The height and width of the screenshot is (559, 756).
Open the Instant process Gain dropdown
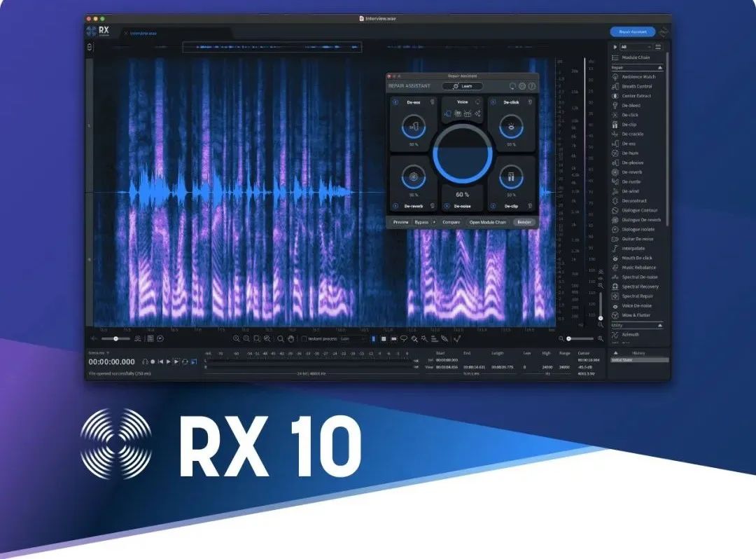[353, 339]
